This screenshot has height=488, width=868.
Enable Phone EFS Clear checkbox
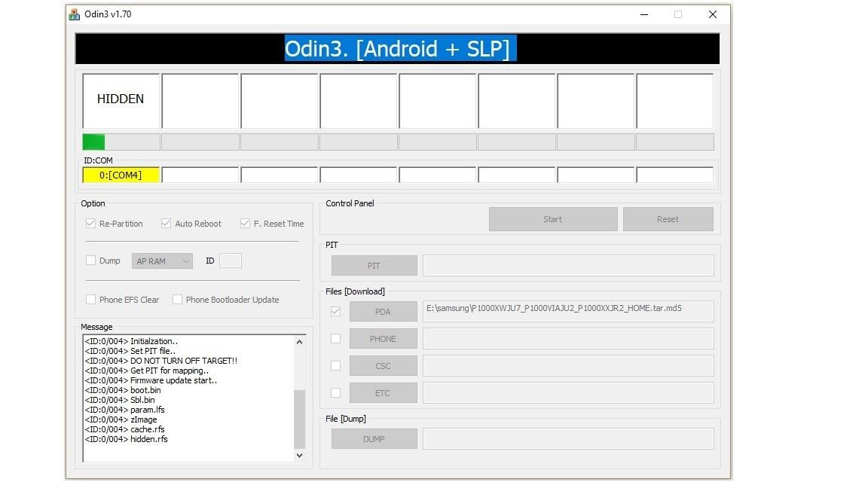pos(90,299)
